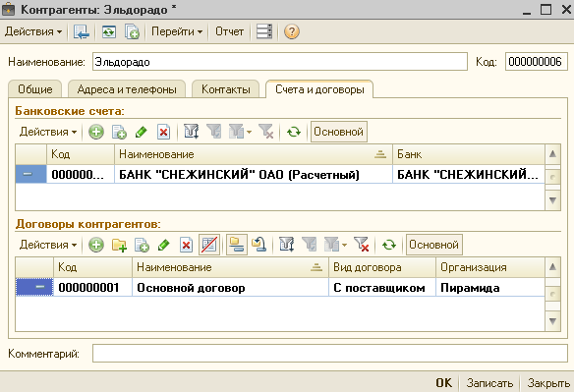Click new group folder icon in contracts

119,245
